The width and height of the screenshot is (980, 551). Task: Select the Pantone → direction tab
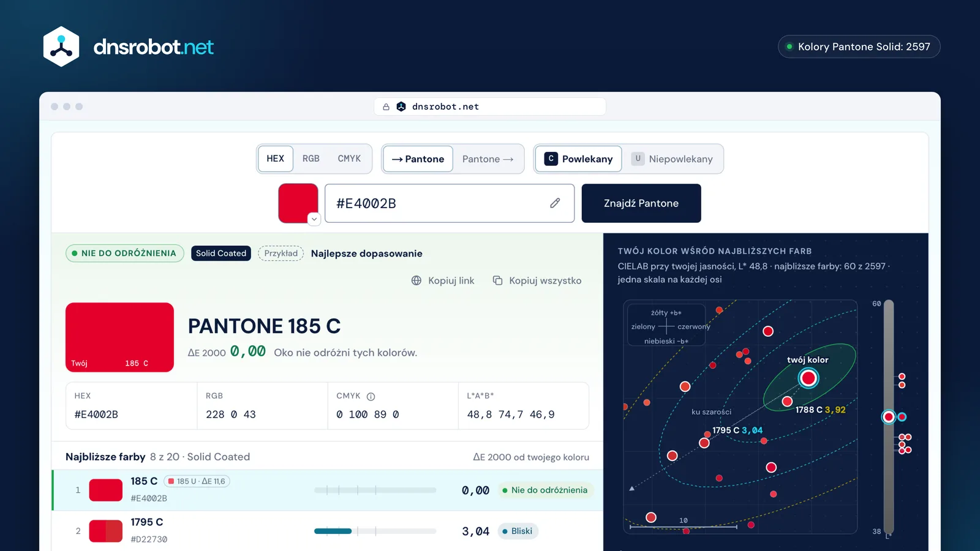tap(488, 159)
